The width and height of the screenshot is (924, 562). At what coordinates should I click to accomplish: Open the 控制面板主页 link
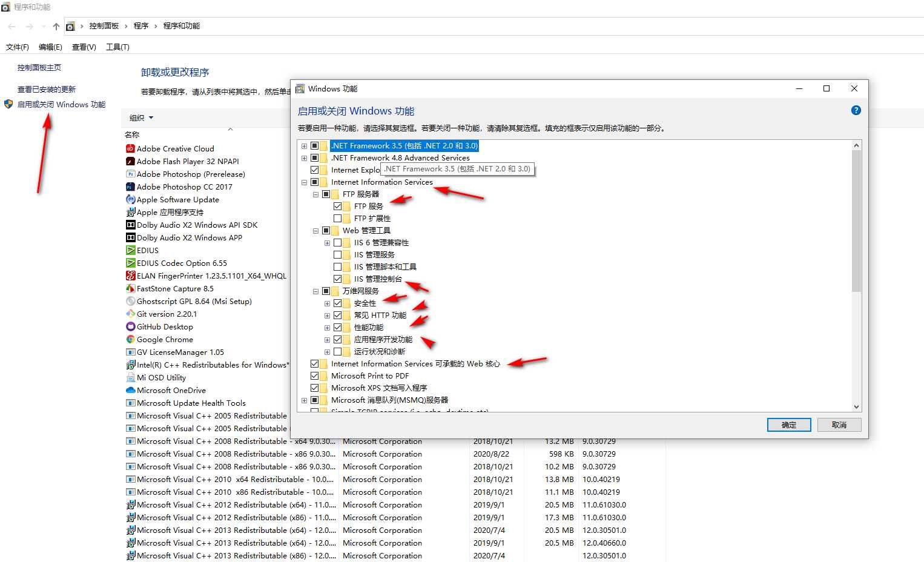point(39,67)
